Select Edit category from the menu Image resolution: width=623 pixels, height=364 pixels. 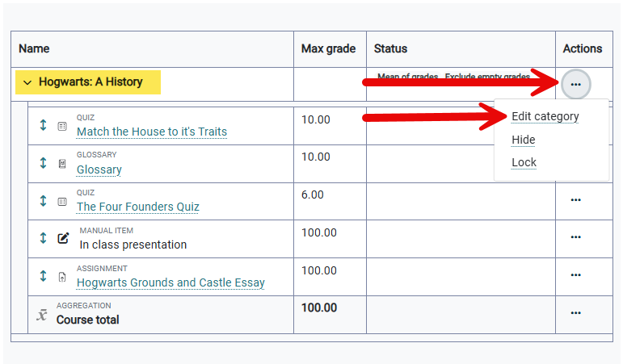coord(545,116)
